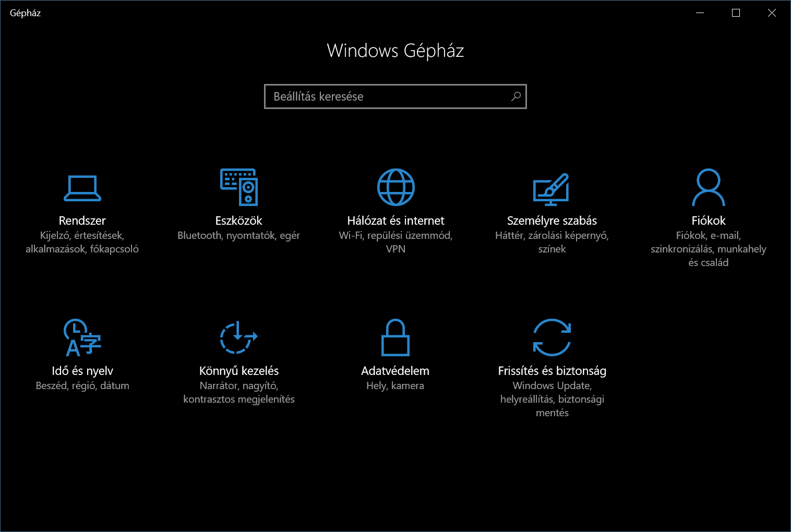Open the Személyre szabás paintbrush icon
Screen dimensions: 791x532
click(552, 189)
